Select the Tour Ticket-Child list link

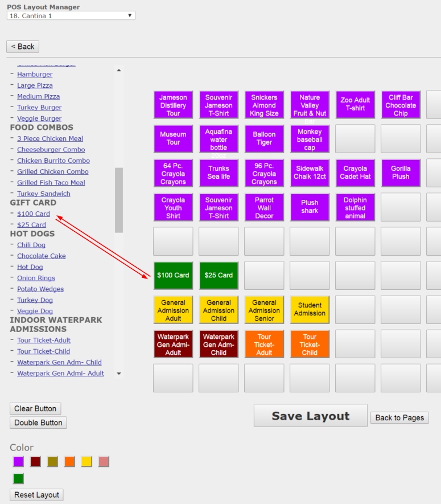click(x=43, y=351)
